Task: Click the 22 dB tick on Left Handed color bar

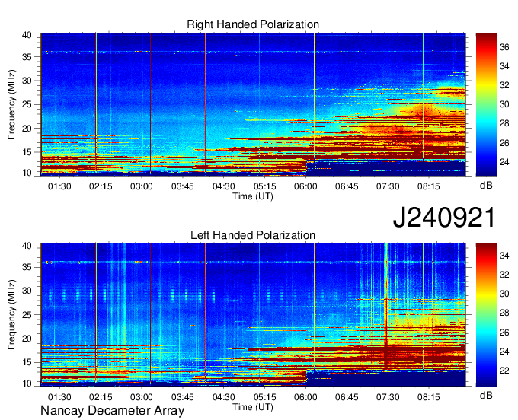Action: pos(504,371)
